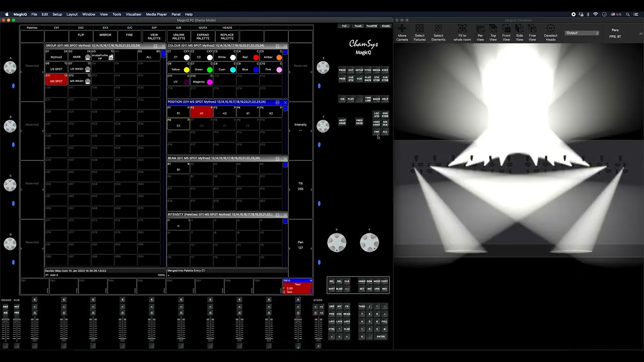The height and width of the screenshot is (362, 644).
Task: Click the ENTER key on the keypad
Action: click(x=381, y=337)
